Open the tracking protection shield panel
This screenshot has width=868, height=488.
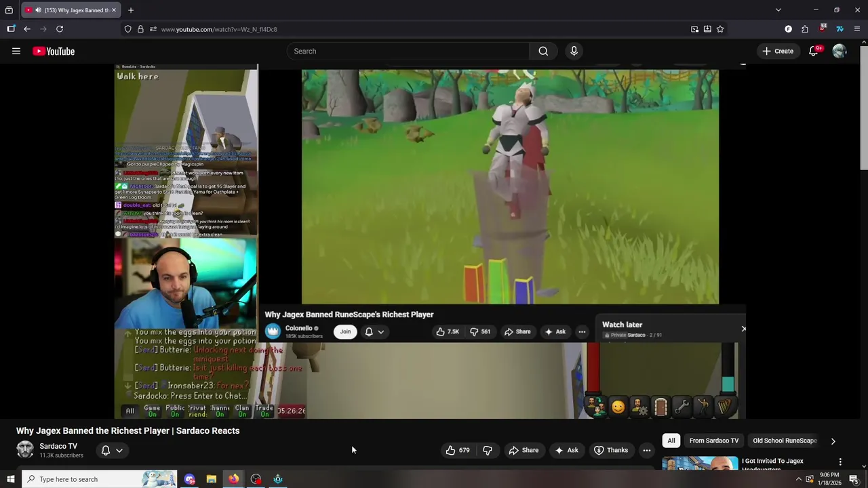pos(127,29)
